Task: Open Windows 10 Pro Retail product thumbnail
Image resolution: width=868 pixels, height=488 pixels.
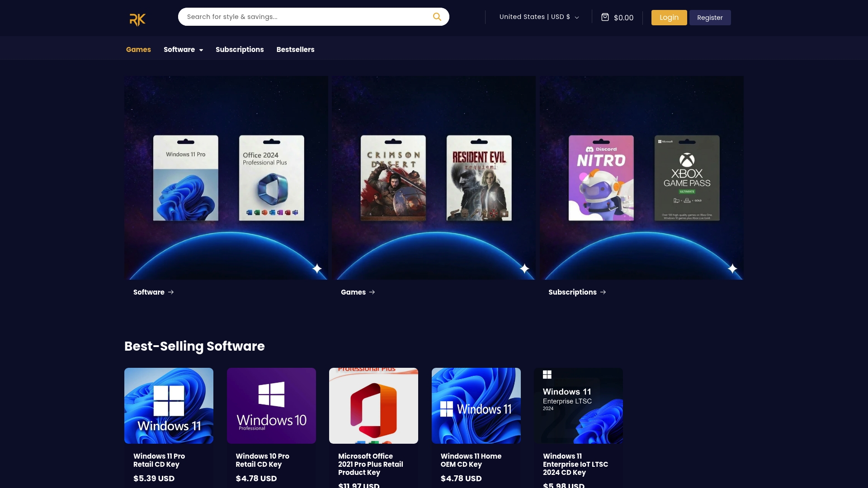Action: click(271, 405)
